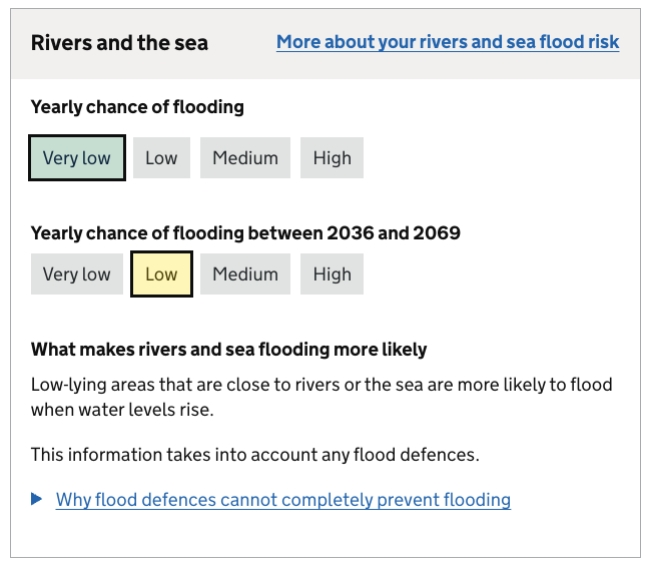Click the green highlighted 'Very low' chip

coord(77,158)
